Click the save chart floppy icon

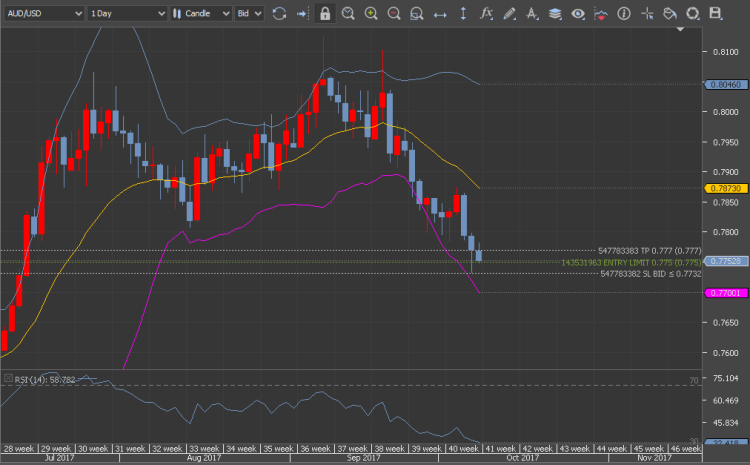[x=715, y=14]
